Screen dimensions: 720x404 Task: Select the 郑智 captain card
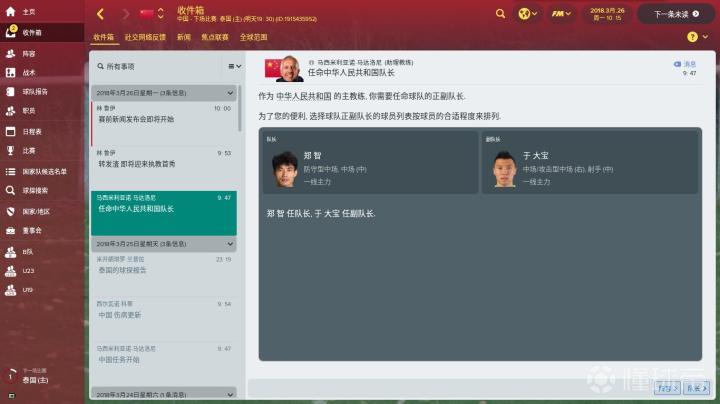click(370, 162)
